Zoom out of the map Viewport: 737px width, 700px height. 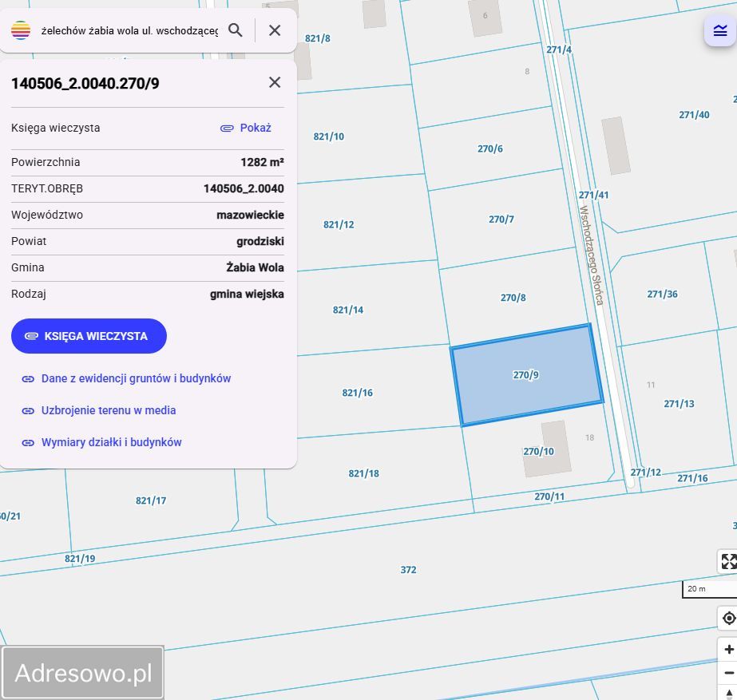click(727, 673)
